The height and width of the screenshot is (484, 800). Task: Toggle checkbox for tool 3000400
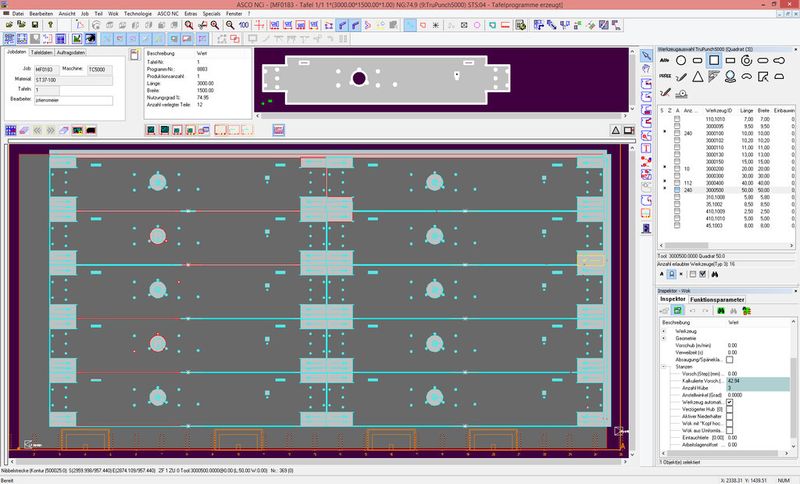(677, 183)
